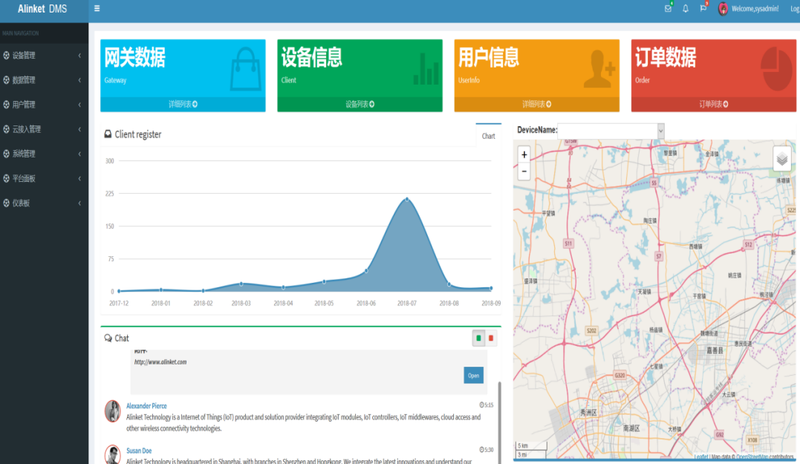Click Alexander Pierce avatar photo

point(112,411)
